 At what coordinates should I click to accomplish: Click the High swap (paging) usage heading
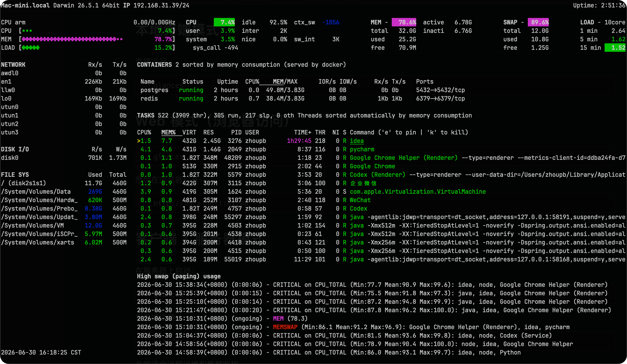[179, 276]
